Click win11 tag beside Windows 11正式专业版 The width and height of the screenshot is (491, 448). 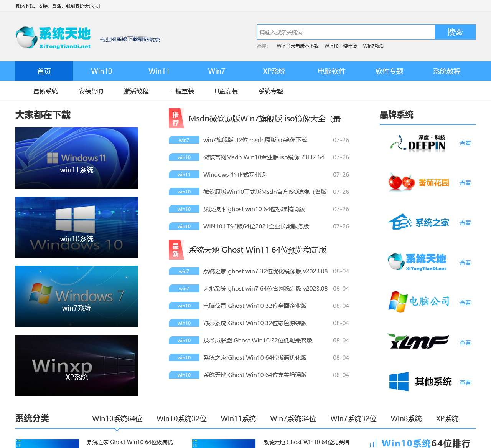click(x=184, y=175)
